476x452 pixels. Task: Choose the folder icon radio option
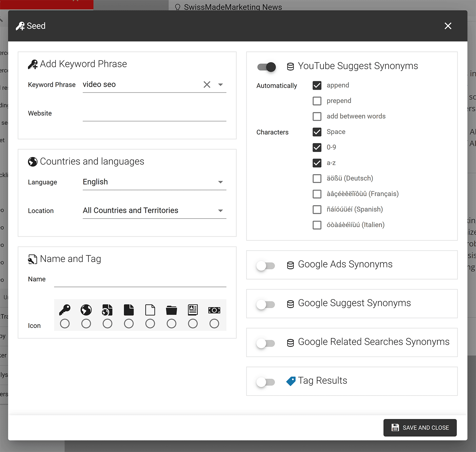(x=171, y=324)
